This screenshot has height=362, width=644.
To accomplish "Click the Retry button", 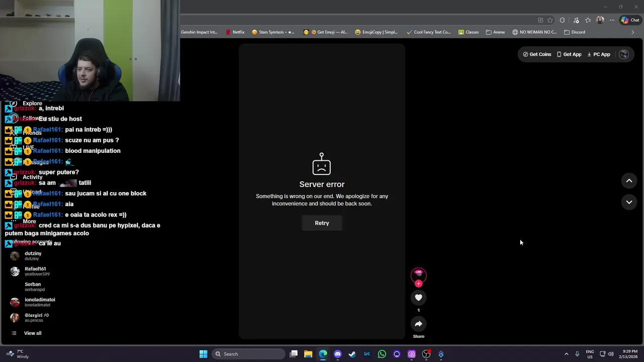I will pyautogui.click(x=322, y=223).
